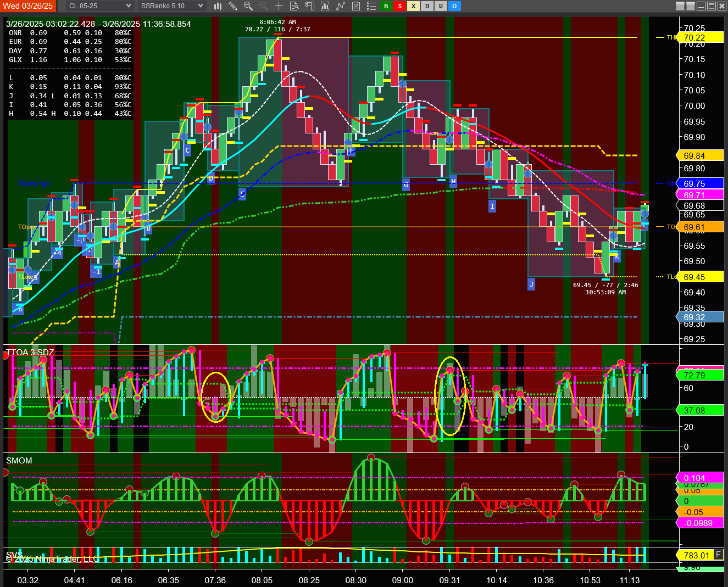Click the Wed 03/26/25 date label
The height and width of the screenshot is (587, 728).
point(28,6)
